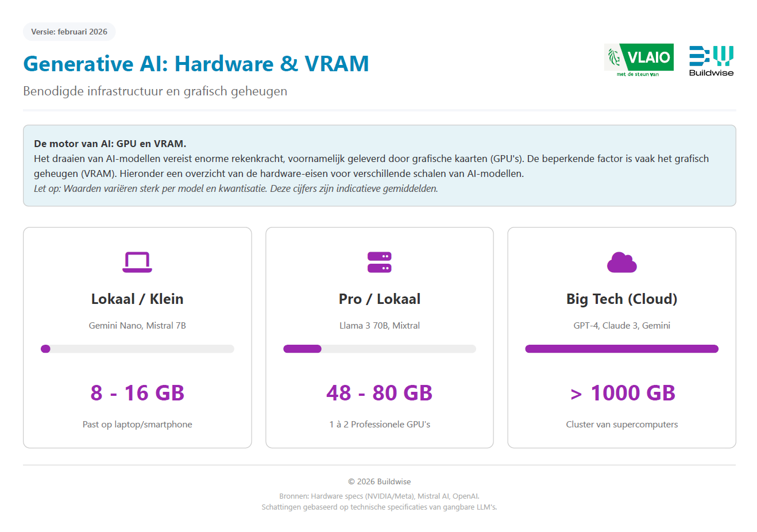Click the Big Tech (Cloud) full progress bar
The image size is (757, 532).
pyautogui.click(x=622, y=349)
